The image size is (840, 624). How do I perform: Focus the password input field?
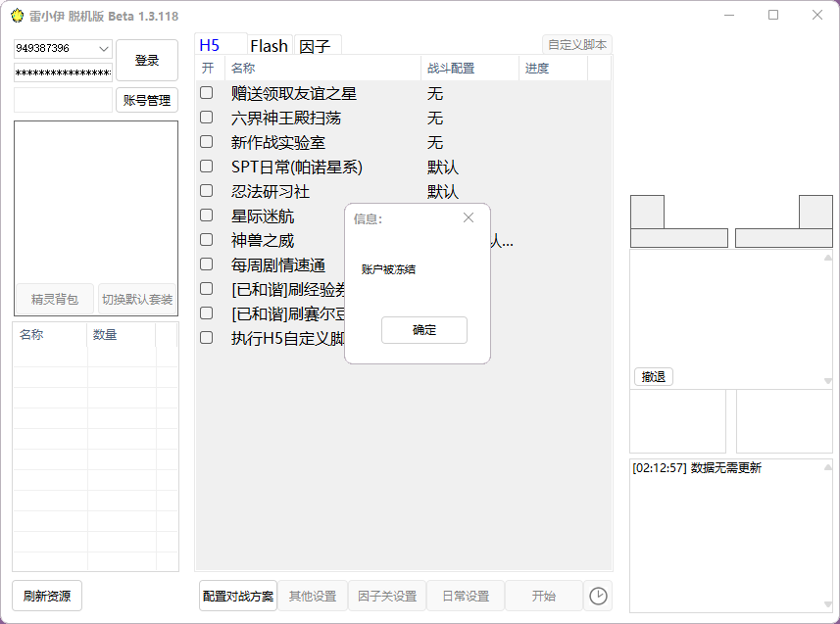point(63,72)
